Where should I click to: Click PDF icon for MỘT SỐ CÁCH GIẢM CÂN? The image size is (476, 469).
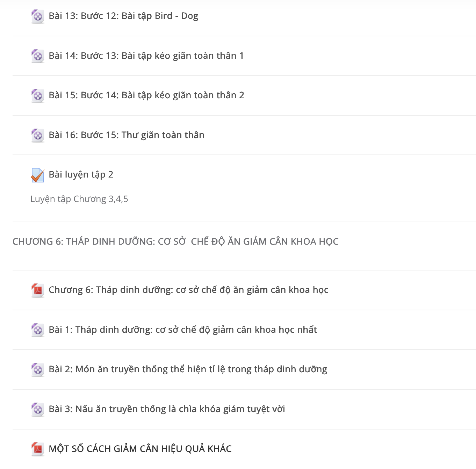coord(37,449)
